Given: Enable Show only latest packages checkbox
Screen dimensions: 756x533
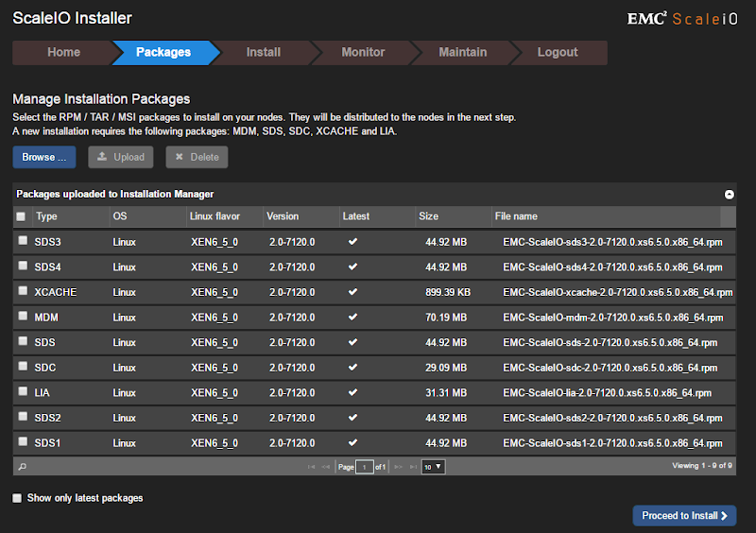Looking at the screenshot, I should (x=17, y=498).
